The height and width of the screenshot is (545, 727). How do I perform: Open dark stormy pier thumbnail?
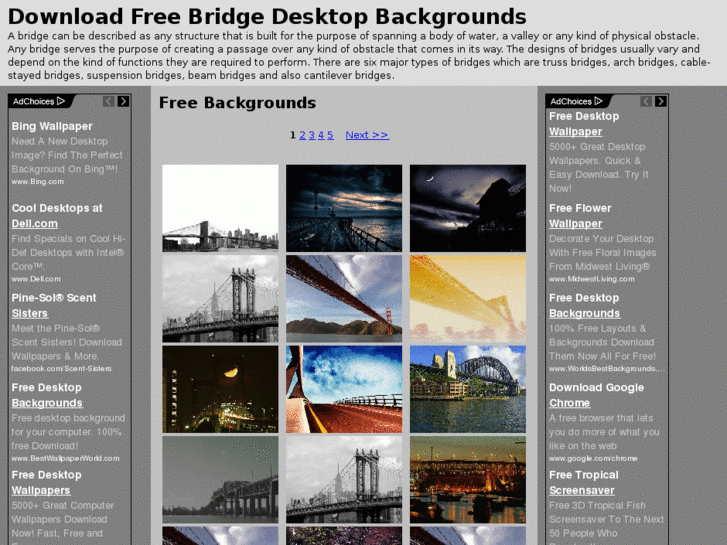[x=344, y=208]
